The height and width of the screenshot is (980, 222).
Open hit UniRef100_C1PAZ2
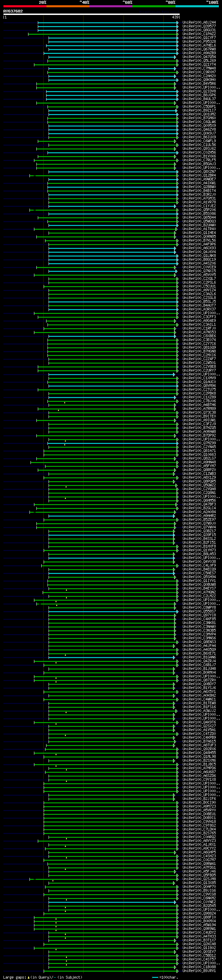click(199, 34)
